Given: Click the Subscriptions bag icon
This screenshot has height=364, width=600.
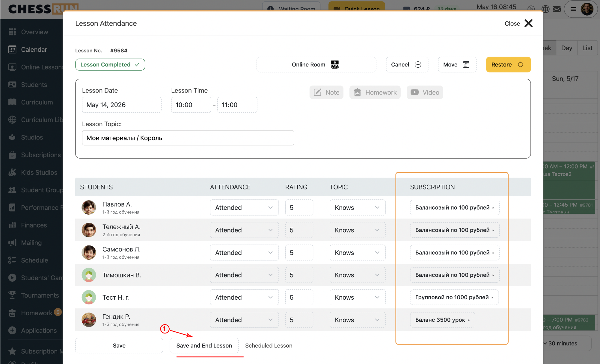Looking at the screenshot, I should tap(12, 155).
